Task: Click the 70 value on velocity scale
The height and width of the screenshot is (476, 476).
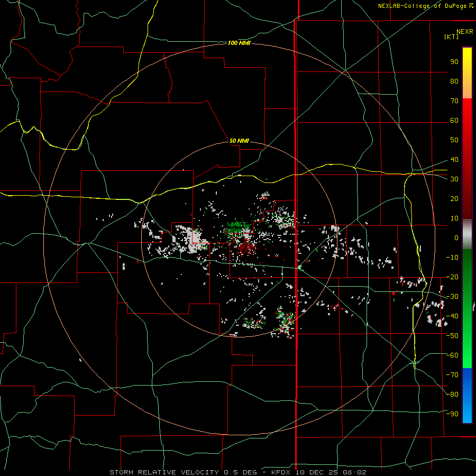Action: click(454, 101)
